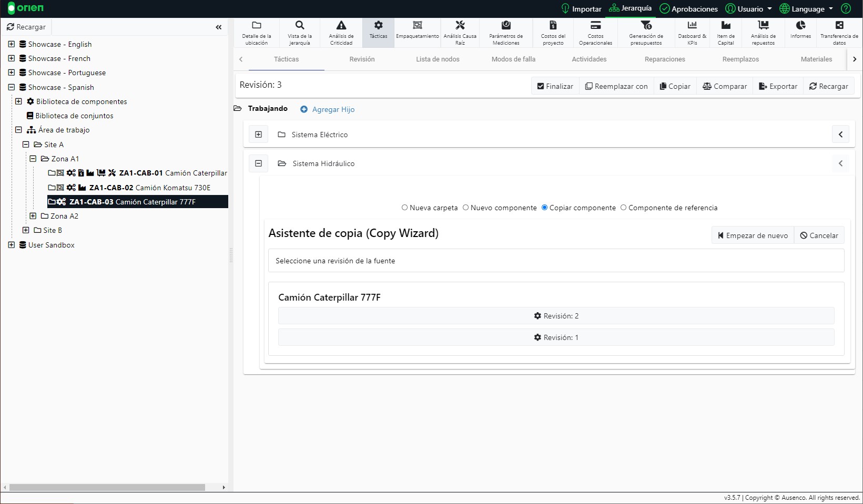This screenshot has height=504, width=863.
Task: Open the Sistema Hidráulico side chevron
Action: (840, 163)
